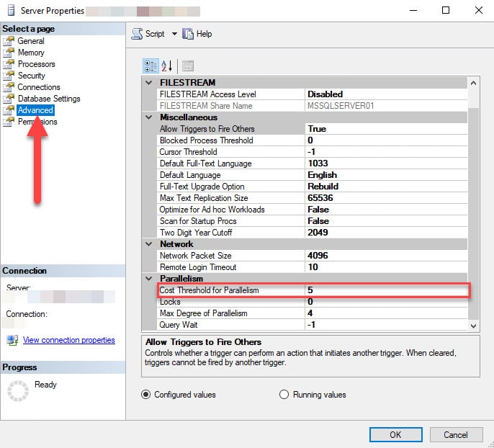Confirm changes with OK button
The width and height of the screenshot is (494, 448).
click(x=396, y=435)
